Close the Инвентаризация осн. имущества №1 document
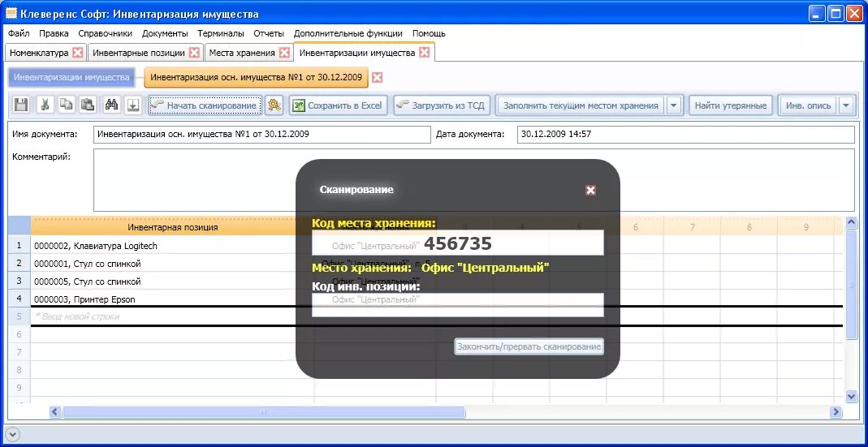 (x=377, y=77)
